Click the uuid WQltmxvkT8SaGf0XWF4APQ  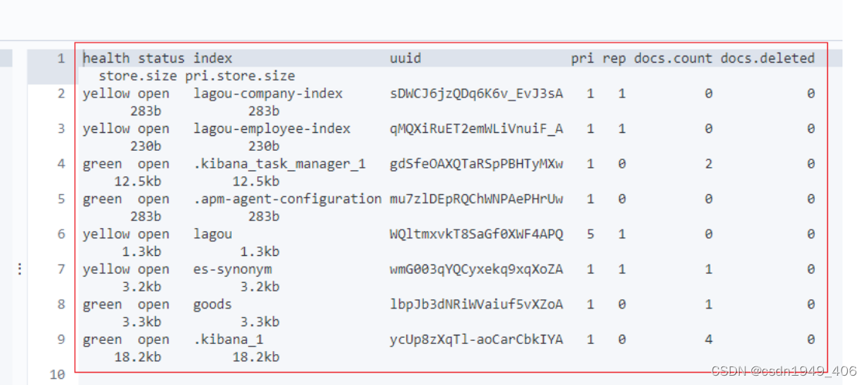[x=476, y=234]
